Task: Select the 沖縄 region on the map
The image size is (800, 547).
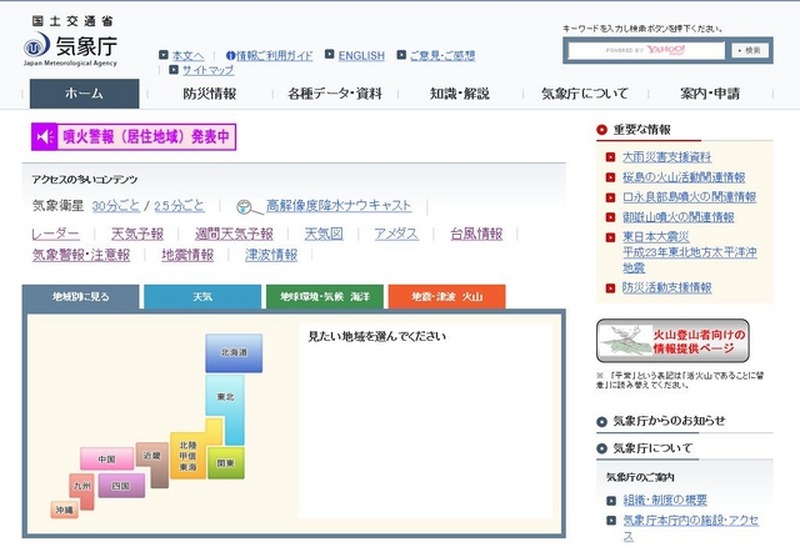Action: pyautogui.click(x=64, y=510)
